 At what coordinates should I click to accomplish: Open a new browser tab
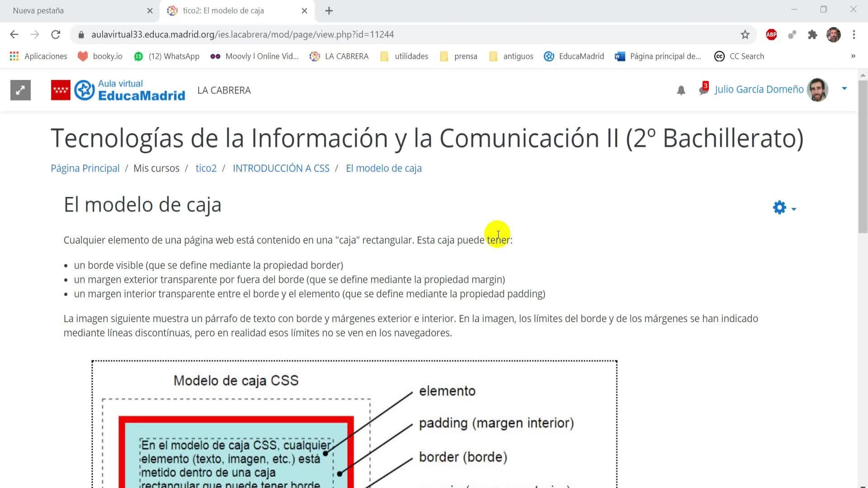329,11
